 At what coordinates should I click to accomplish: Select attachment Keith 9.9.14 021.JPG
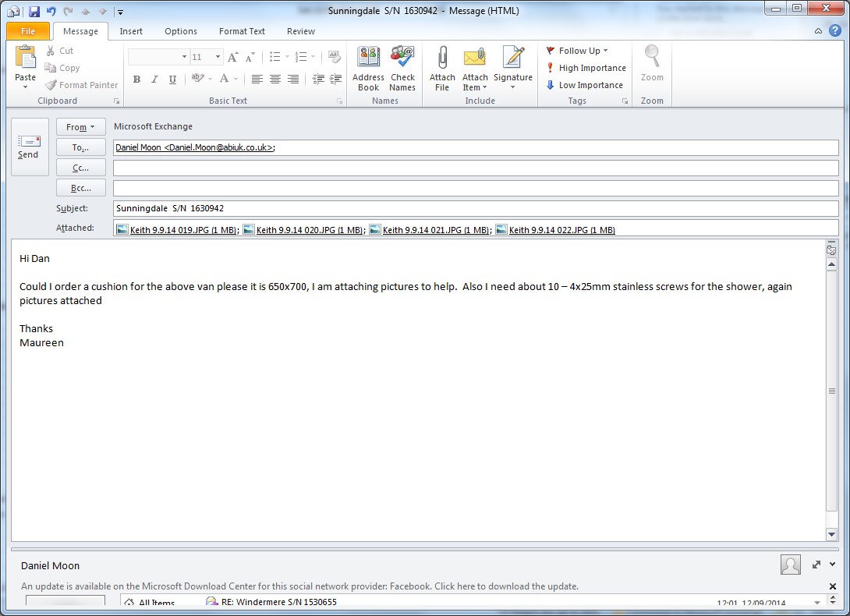[430, 230]
